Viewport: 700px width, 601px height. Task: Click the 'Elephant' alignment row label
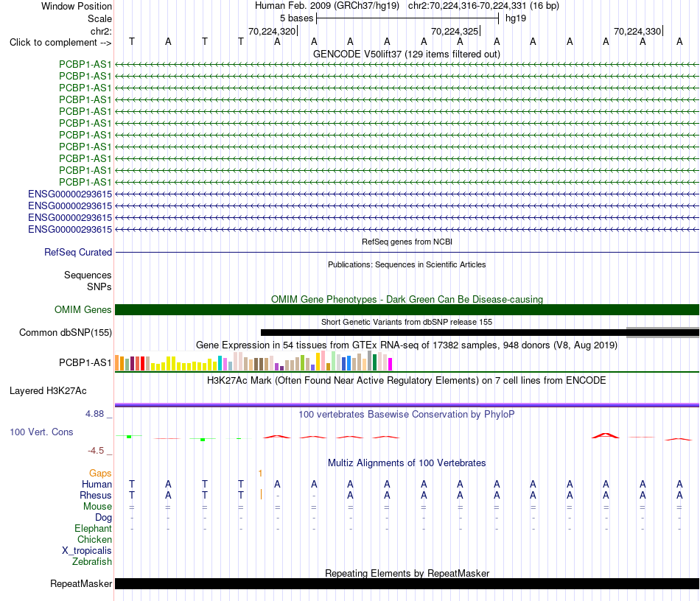pos(93,529)
